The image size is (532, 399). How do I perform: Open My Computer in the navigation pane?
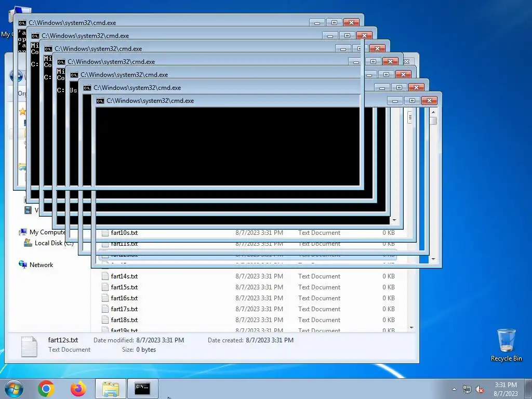[x=43, y=232]
